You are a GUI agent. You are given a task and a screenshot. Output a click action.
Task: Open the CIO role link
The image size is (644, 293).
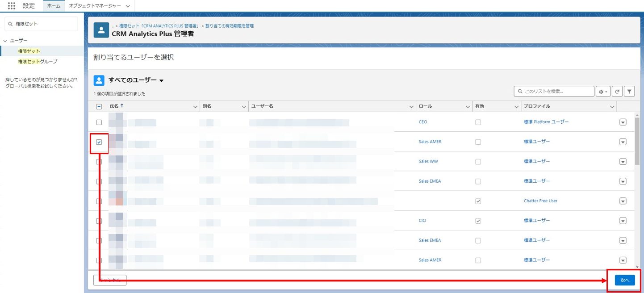pyautogui.click(x=422, y=221)
